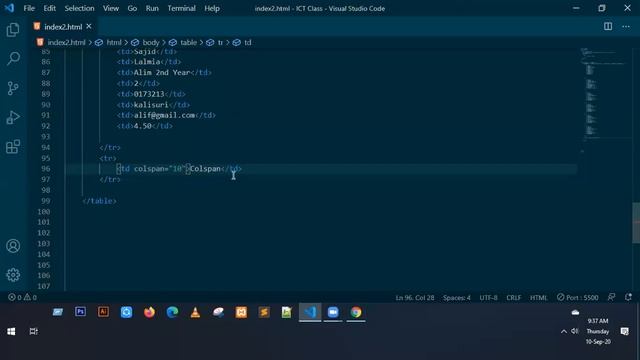Open the Run and Debug view
Viewport: 640px width, 360px height.
point(13,118)
